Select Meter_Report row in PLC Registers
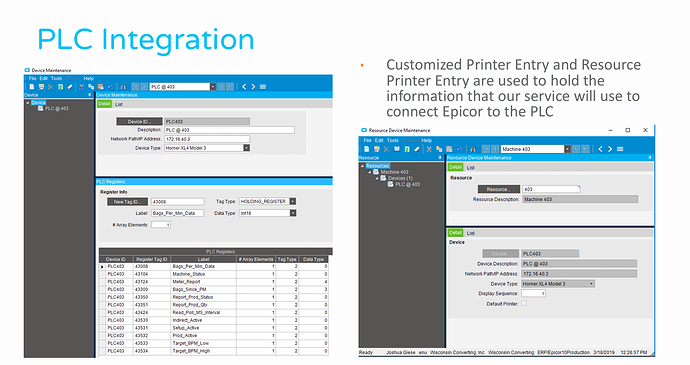This screenshot has width=690, height=365. [214, 282]
